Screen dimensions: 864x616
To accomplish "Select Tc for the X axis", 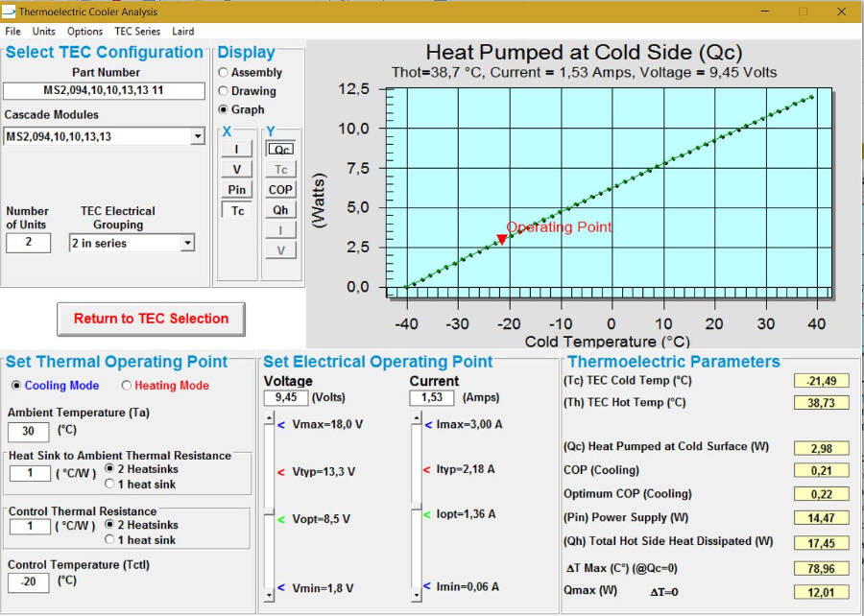I will pos(236,210).
